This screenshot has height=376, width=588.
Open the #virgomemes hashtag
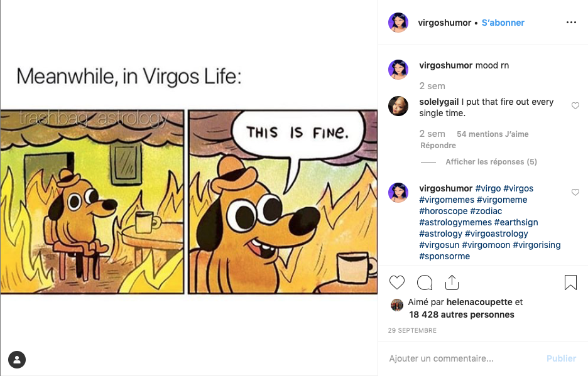pyautogui.click(x=447, y=200)
